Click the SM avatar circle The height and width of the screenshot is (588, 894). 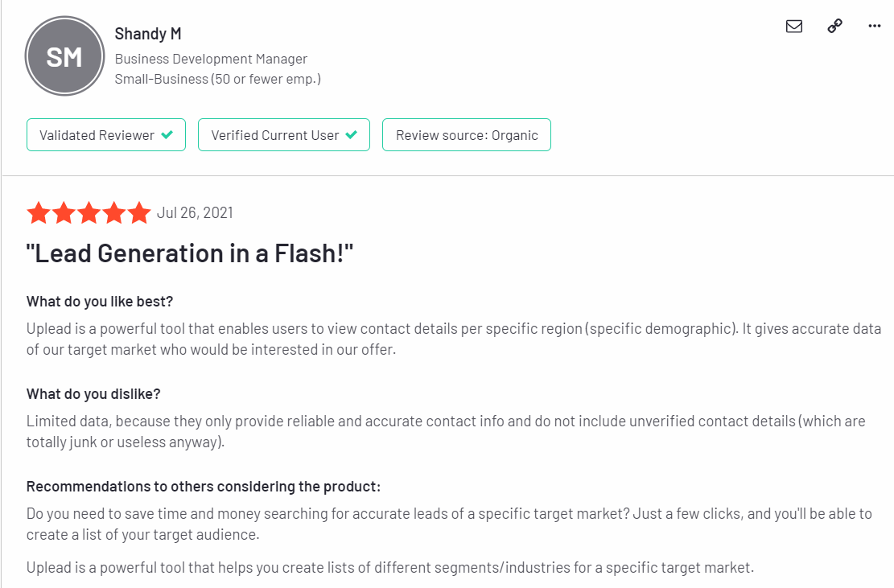[x=64, y=56]
